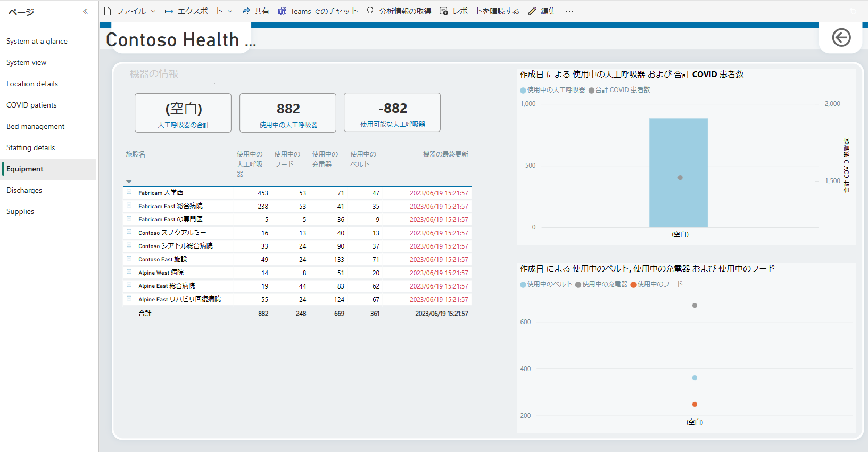Click the Share icon in the toolbar
This screenshot has width=868, height=452.
tap(245, 11)
